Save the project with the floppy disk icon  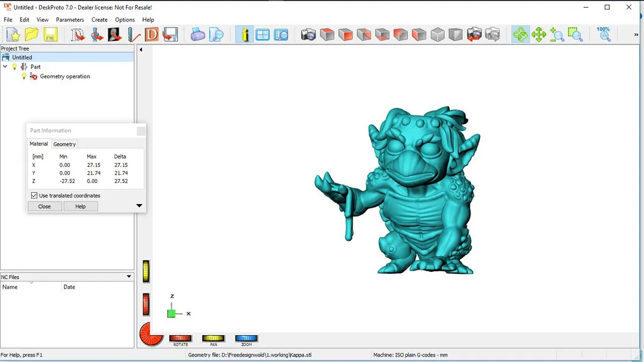click(x=50, y=35)
